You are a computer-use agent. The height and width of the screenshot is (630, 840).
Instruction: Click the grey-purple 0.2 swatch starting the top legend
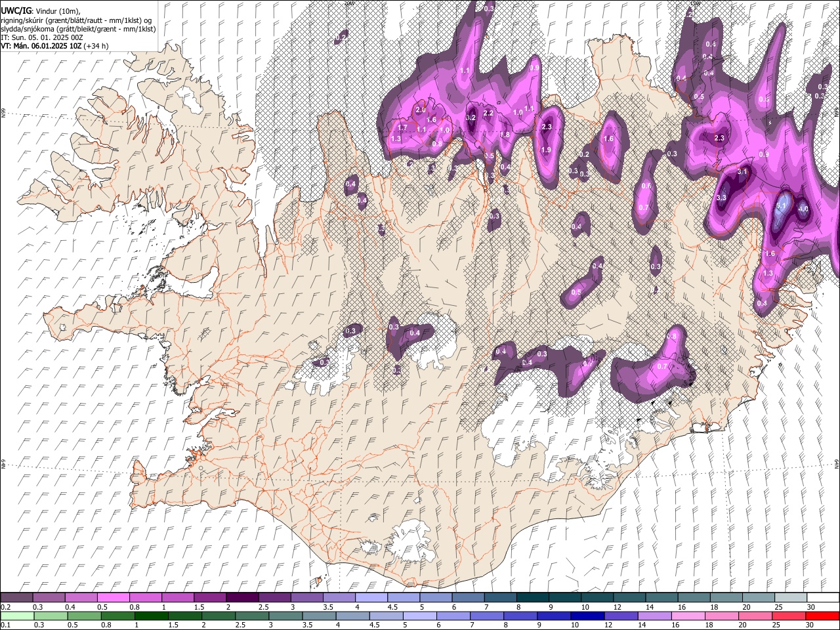point(16,598)
